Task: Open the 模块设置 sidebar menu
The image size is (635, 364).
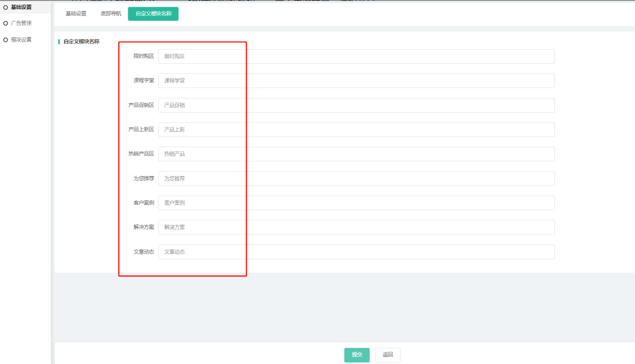Action: coord(21,39)
